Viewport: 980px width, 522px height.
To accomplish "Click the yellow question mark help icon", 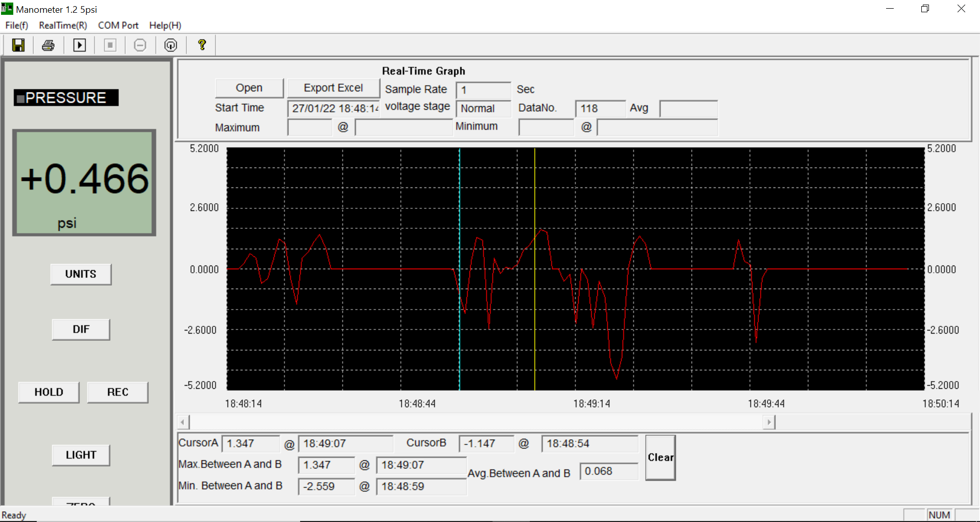I will (x=202, y=45).
